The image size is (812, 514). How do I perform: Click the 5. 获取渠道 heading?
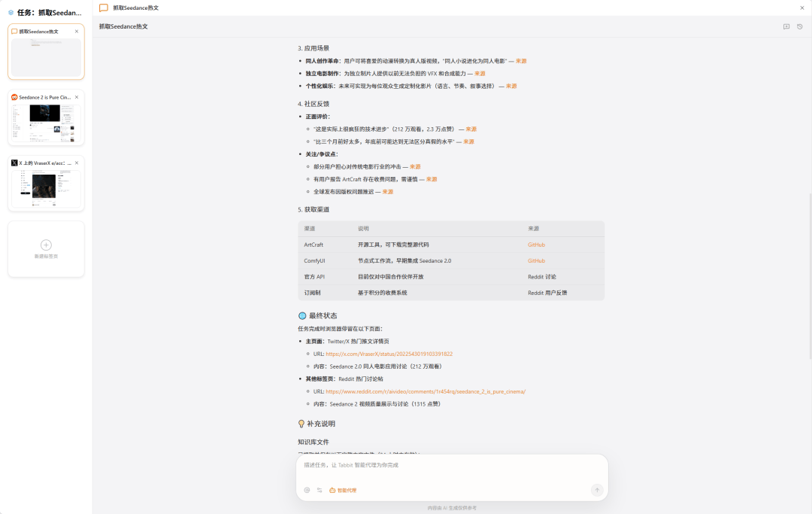314,210
